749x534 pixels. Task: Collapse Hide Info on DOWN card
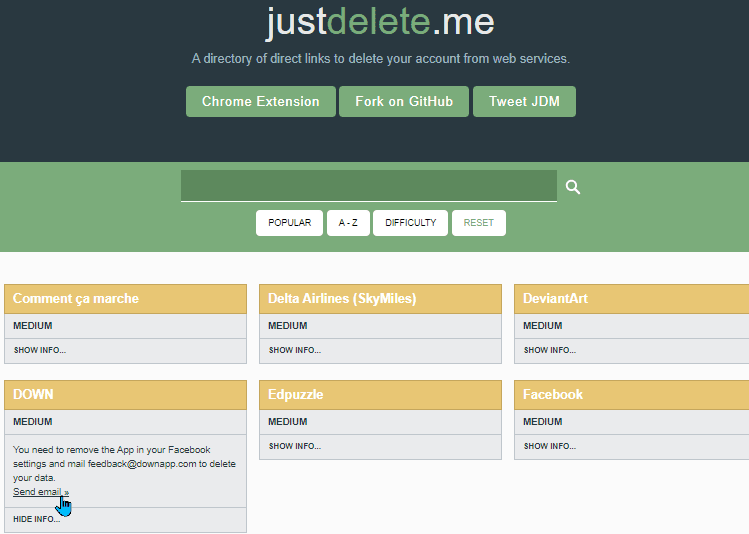coord(36,519)
